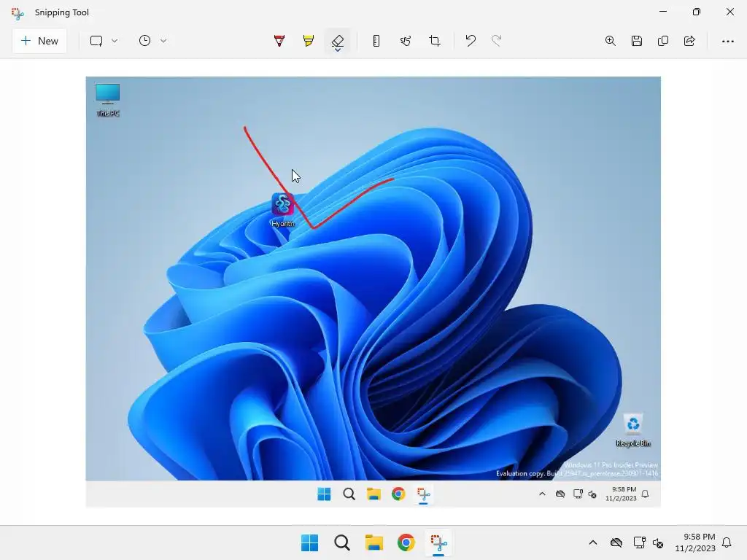Click Snipping Tool taskbar icon
Screen dimensions: 747x560
(x=438, y=542)
